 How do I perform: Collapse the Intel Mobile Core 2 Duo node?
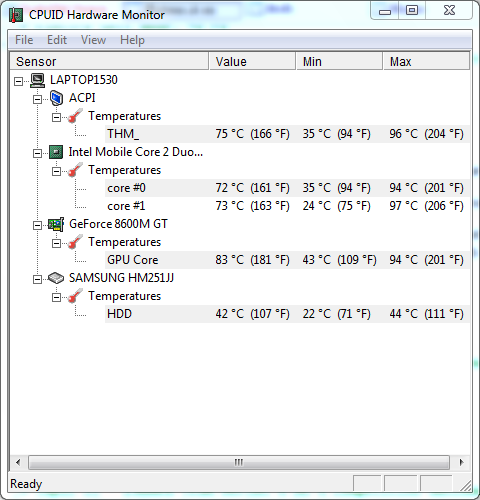[38, 153]
